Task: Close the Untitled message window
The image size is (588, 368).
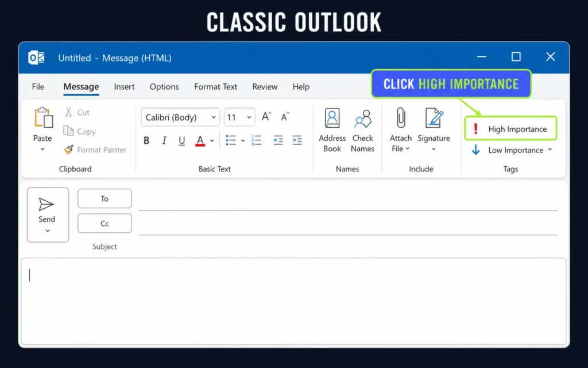Action: (x=551, y=57)
